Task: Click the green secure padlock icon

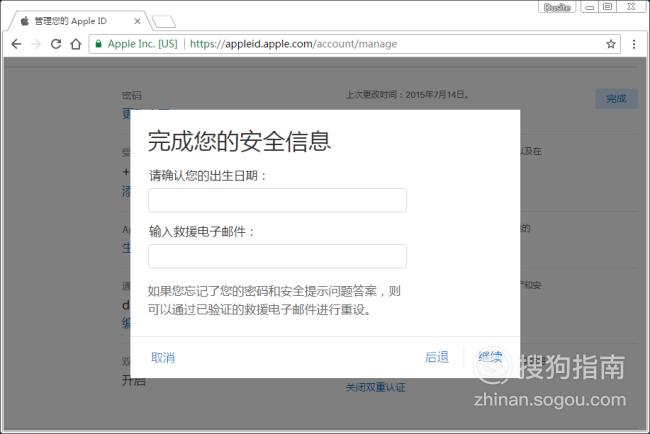Action: point(99,44)
